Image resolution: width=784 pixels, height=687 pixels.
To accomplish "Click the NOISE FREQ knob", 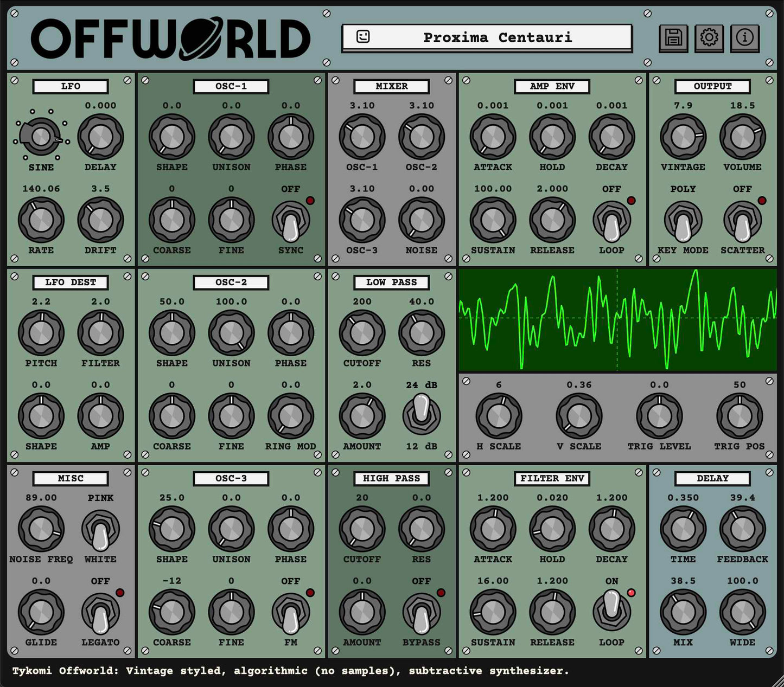I will [41, 529].
